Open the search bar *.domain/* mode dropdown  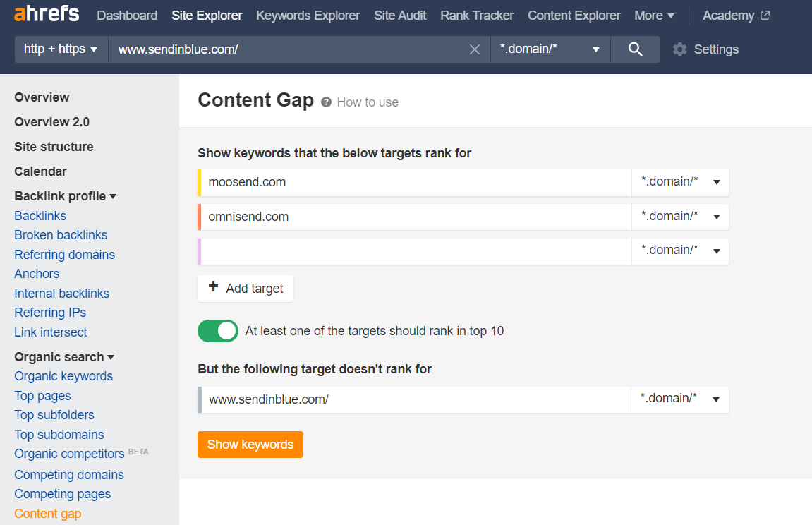point(550,49)
